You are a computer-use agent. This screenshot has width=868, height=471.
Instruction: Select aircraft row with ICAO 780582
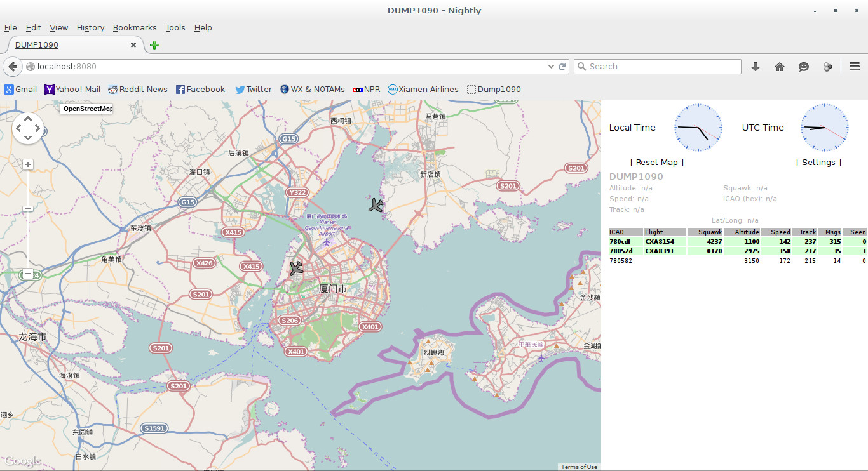[738, 261]
